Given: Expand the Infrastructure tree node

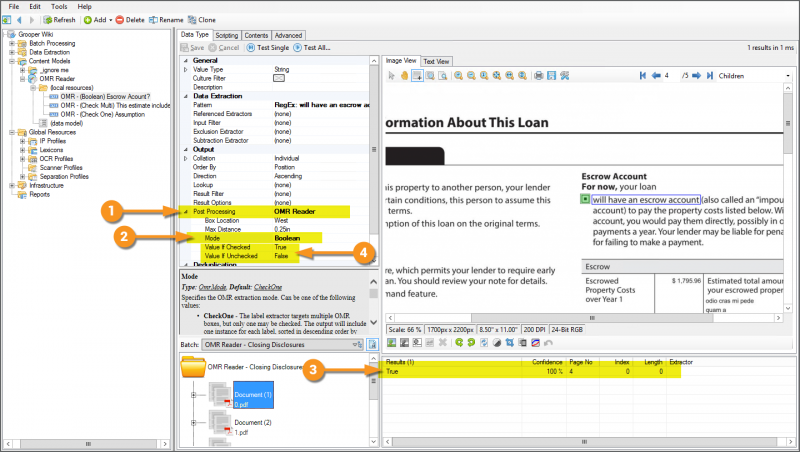Looking at the screenshot, I should 12,185.
